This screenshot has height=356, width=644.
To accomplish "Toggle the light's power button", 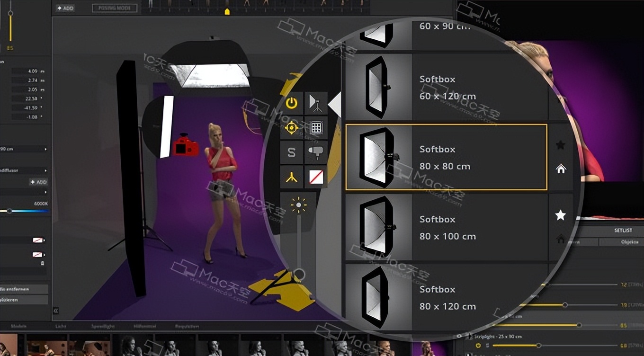I will tap(291, 103).
